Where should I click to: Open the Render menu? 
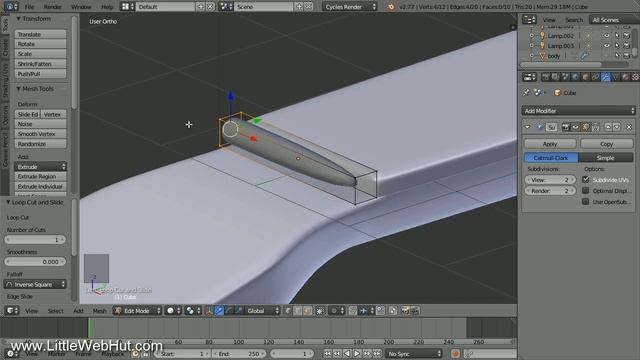53,7
